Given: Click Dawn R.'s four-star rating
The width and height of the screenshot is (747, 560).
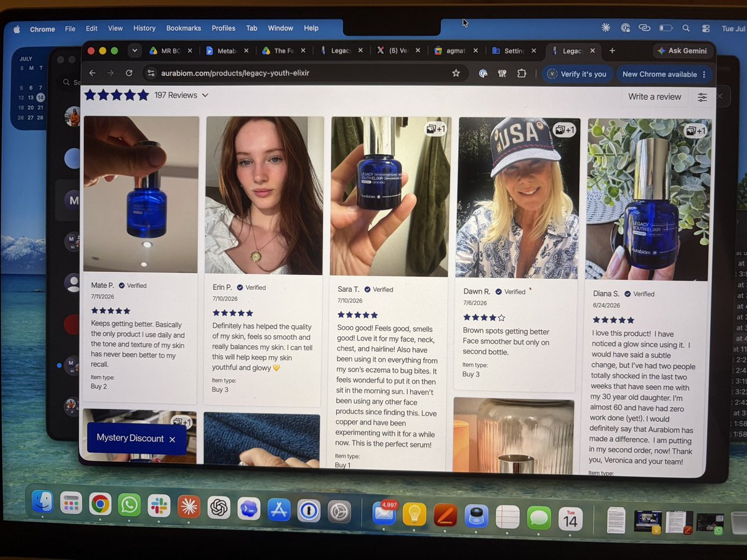Looking at the screenshot, I should 484,317.
